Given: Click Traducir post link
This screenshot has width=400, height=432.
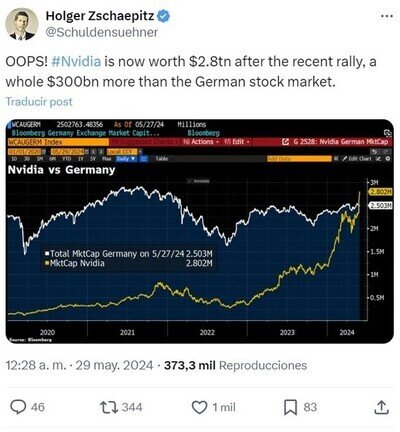Looking at the screenshot, I should click(x=39, y=102).
